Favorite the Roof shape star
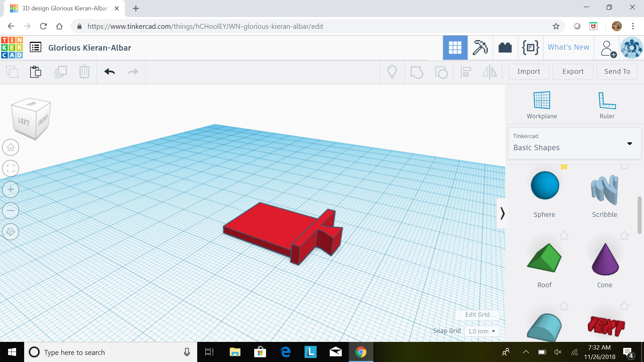The height and width of the screenshot is (362, 644). 564,236
